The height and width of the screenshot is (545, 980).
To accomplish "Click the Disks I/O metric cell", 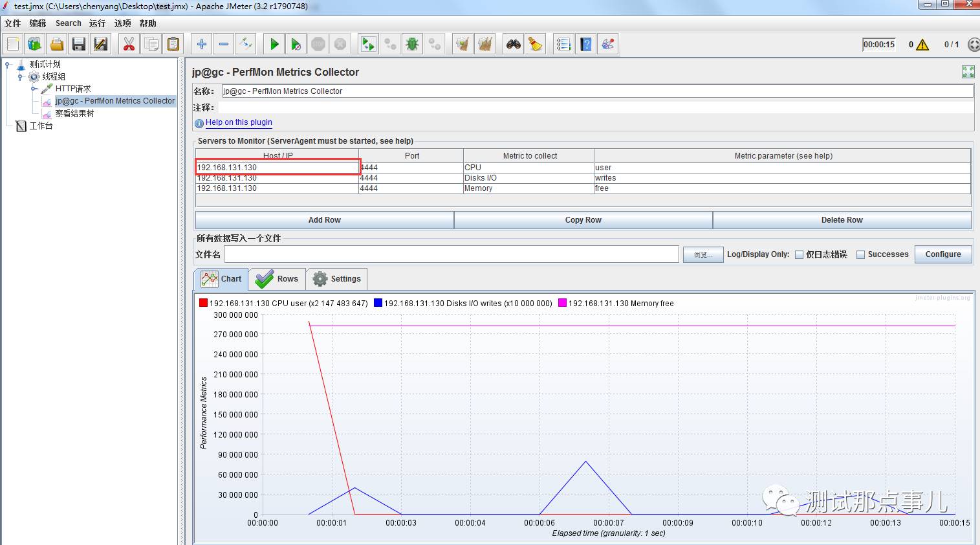I will [528, 178].
